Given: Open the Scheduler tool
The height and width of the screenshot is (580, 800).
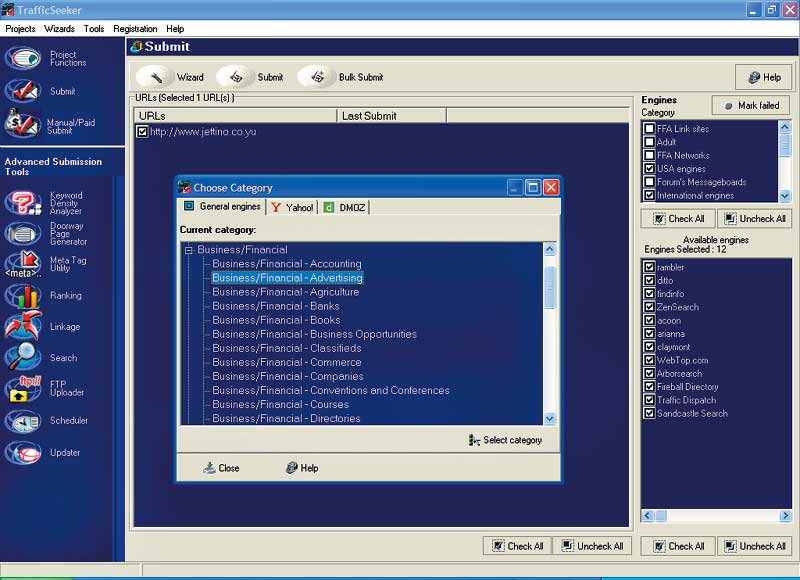Looking at the screenshot, I should coord(46,421).
